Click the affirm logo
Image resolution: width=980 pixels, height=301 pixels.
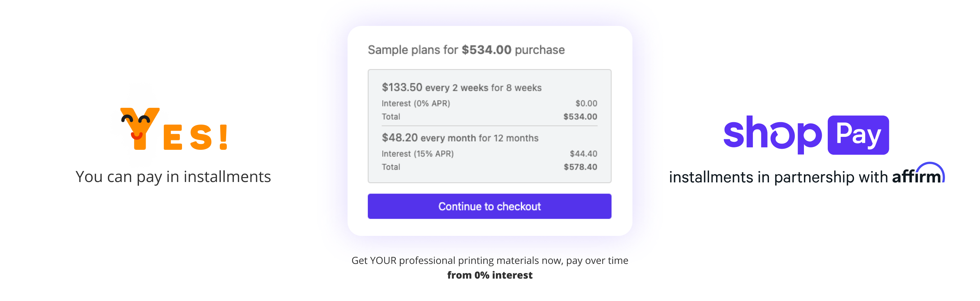[x=918, y=175]
